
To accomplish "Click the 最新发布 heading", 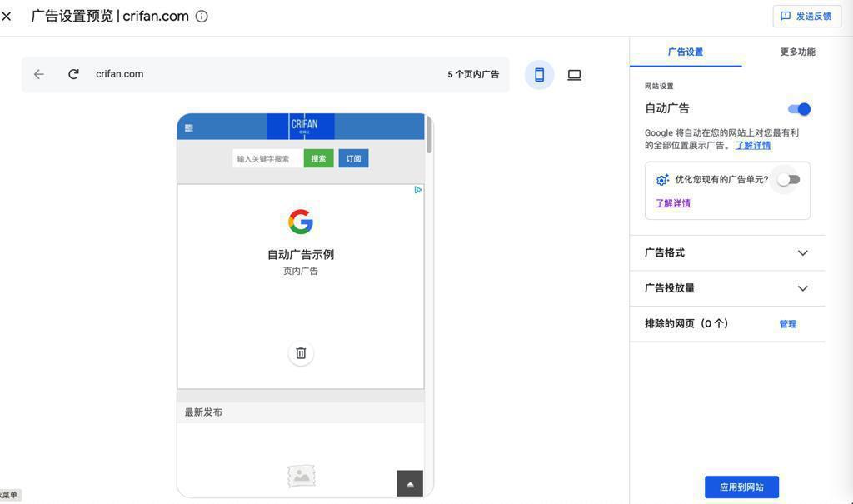I will click(x=203, y=412).
